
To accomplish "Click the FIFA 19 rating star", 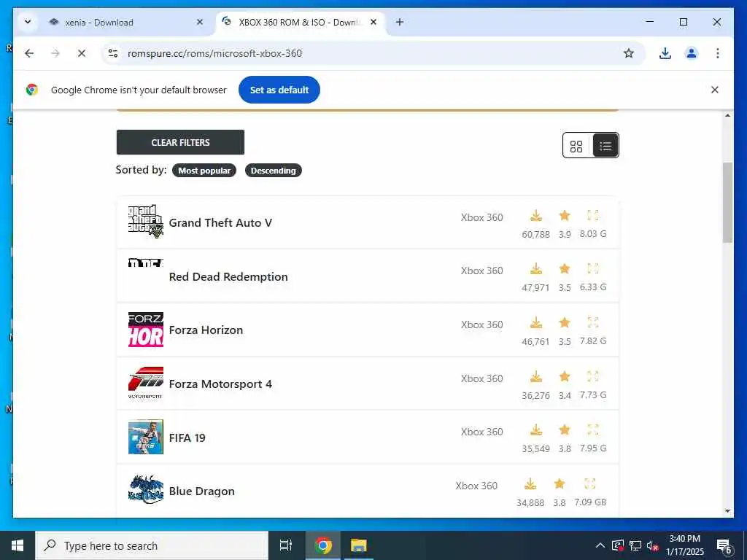I will tap(565, 430).
